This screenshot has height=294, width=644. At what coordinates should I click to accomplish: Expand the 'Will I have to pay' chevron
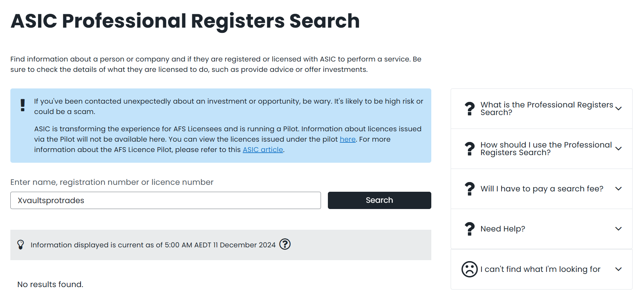click(x=619, y=189)
